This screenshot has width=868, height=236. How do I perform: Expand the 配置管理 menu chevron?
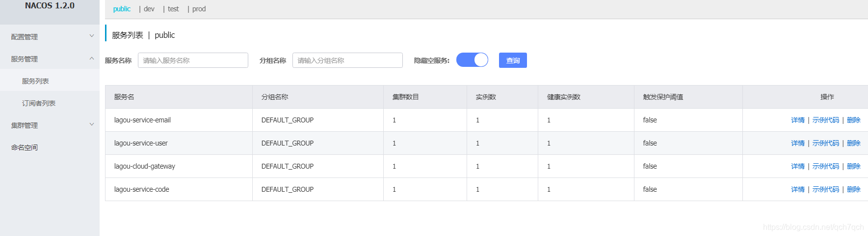91,36
